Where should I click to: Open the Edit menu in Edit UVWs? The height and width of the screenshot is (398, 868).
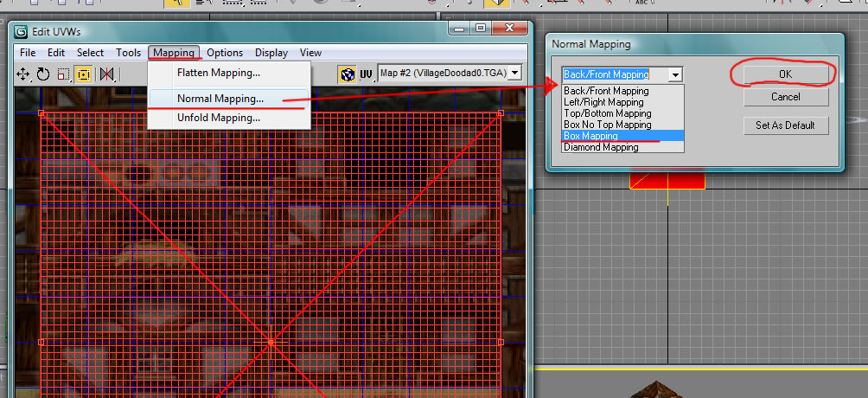(56, 53)
